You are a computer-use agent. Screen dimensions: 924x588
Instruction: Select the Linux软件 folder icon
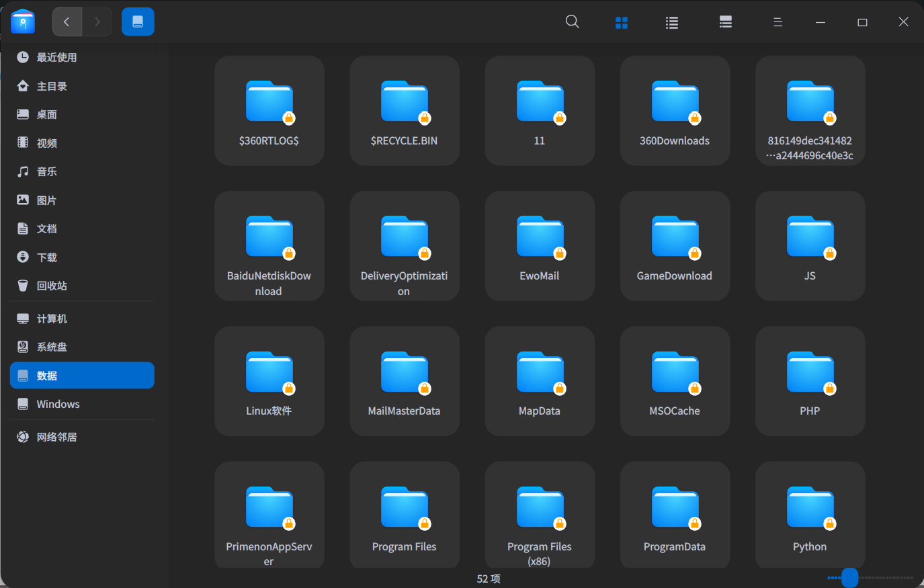coord(269,372)
